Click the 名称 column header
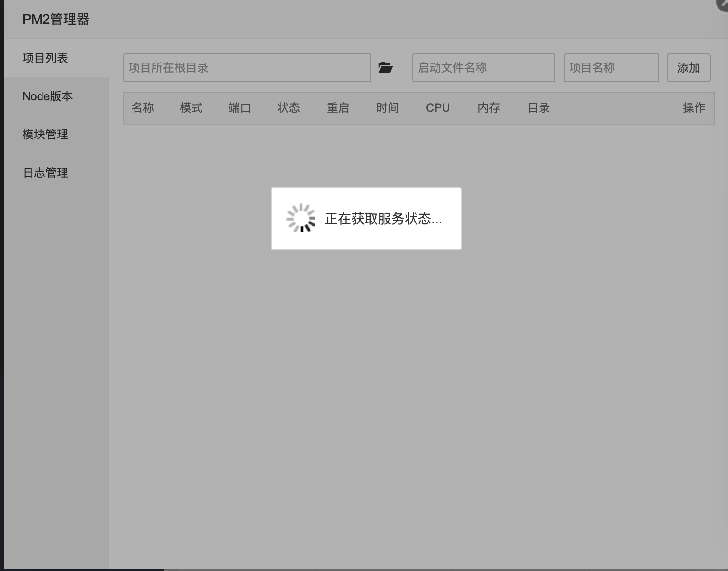Viewport: 728px width, 571px height. (143, 108)
